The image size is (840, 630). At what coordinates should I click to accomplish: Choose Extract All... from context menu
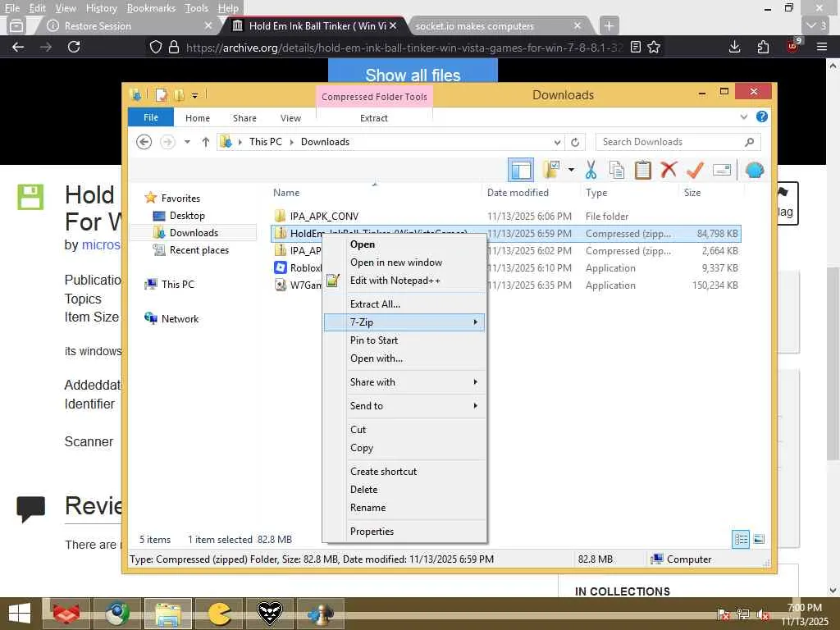(404, 304)
